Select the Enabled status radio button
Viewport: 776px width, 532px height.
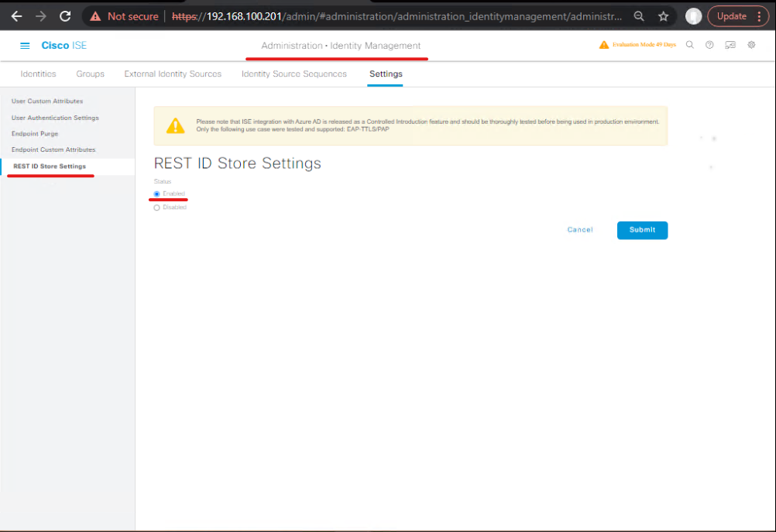(157, 194)
